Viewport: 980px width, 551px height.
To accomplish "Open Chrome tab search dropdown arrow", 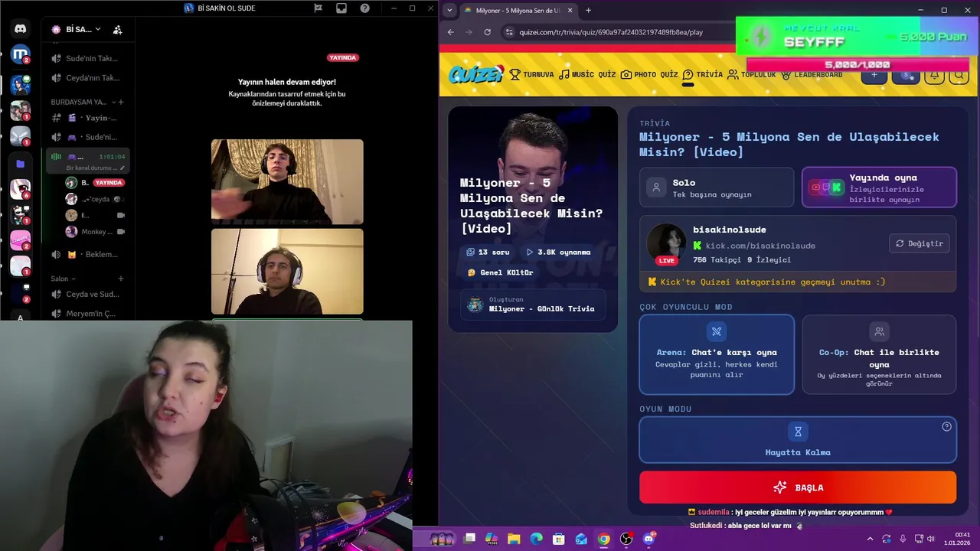I will click(449, 10).
